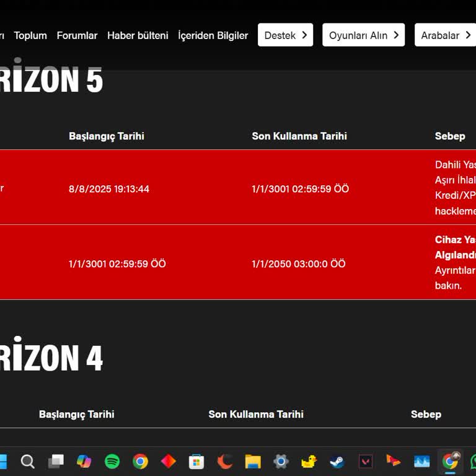The width and height of the screenshot is (476, 476).
Task: Click the bakın. reason line
Action: [x=448, y=286]
